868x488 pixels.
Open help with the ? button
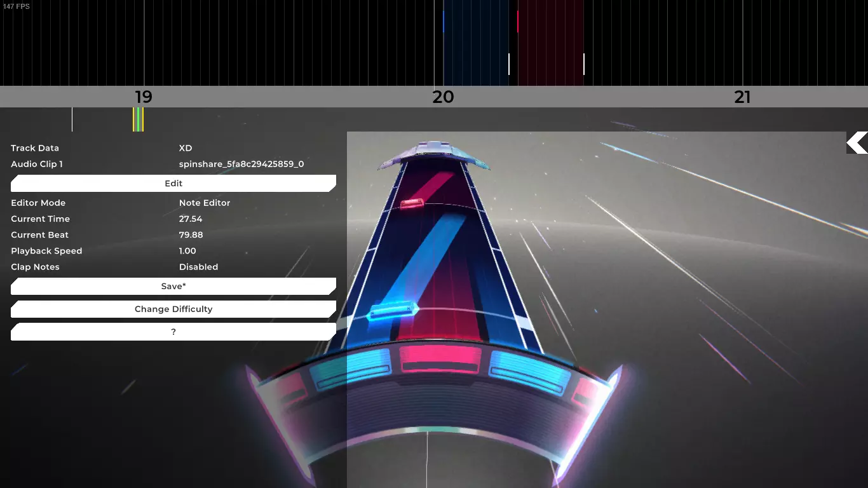point(173,332)
